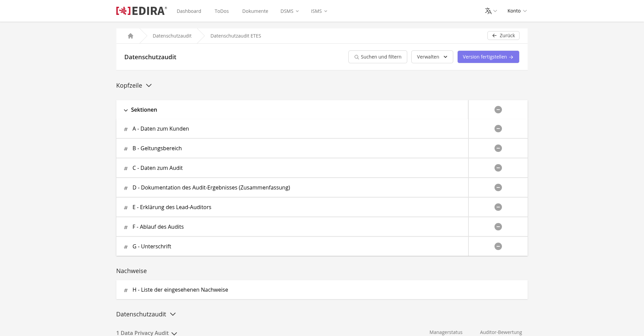Screen dimensions: 644x336
Task: Click status icon for C - Daten zum Audit
Action: point(498,168)
